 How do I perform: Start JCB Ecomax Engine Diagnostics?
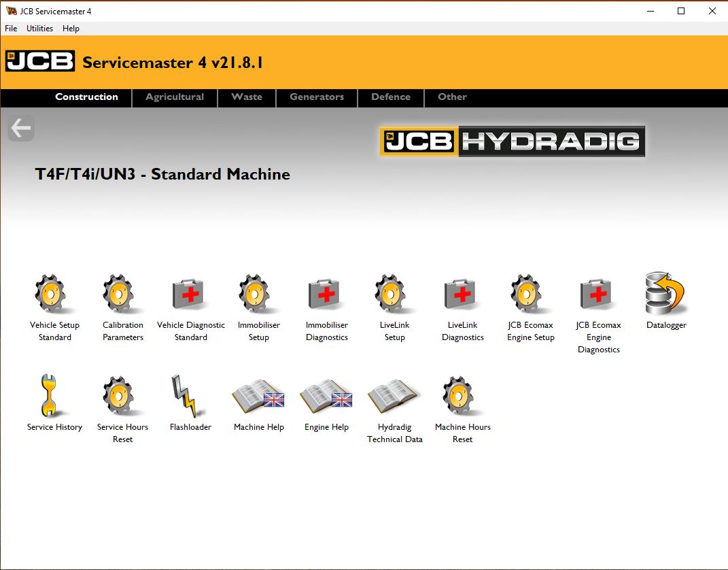(x=598, y=295)
